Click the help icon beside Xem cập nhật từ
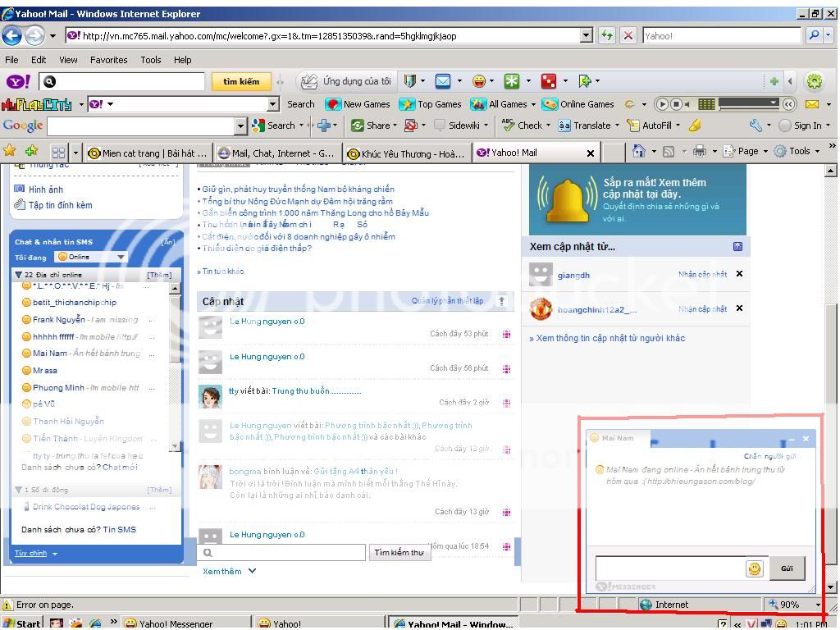Viewport: 840px width, 630px height. point(737,247)
